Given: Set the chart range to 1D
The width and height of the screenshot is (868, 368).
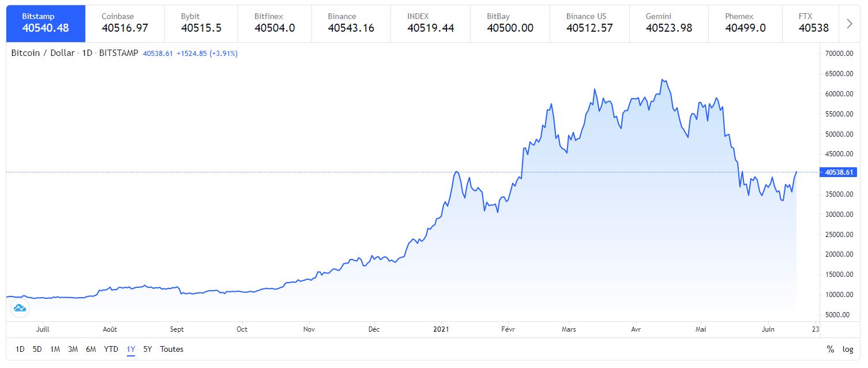Looking at the screenshot, I should 20,349.
